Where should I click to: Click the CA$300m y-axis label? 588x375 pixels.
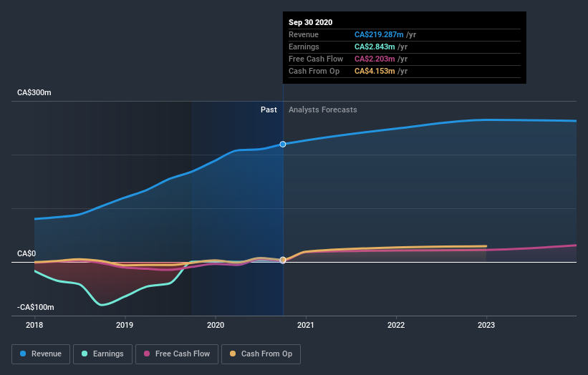tap(34, 92)
